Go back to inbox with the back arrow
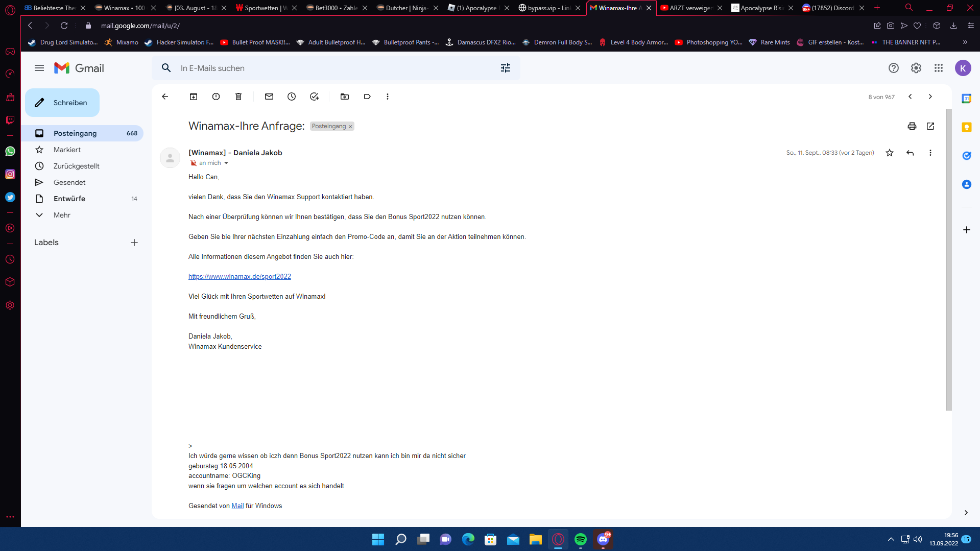 click(x=165, y=97)
